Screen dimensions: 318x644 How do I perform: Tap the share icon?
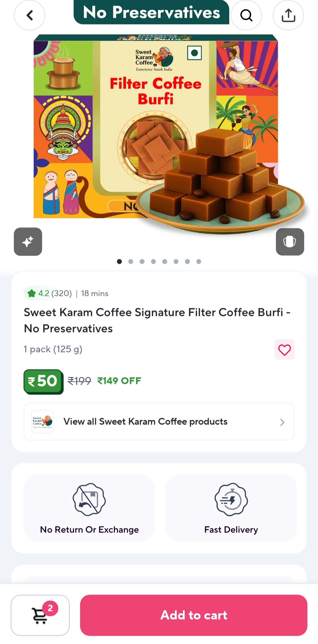pyautogui.click(x=288, y=15)
